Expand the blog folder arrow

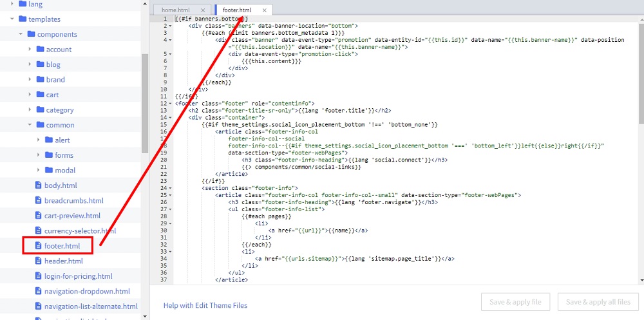(30, 64)
